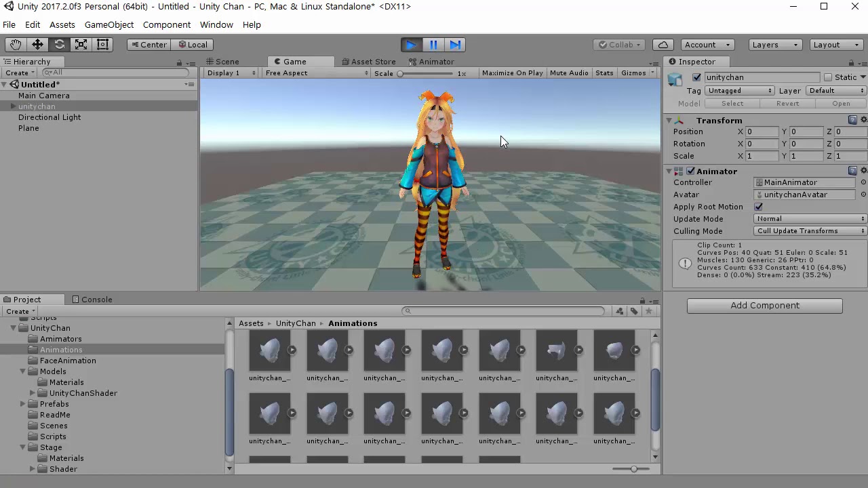
Task: Select the Rotate tool
Action: (59, 45)
